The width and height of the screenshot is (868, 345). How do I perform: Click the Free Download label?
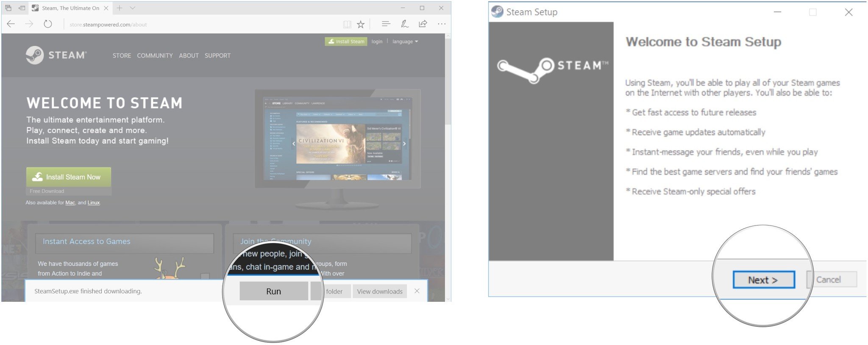[47, 191]
